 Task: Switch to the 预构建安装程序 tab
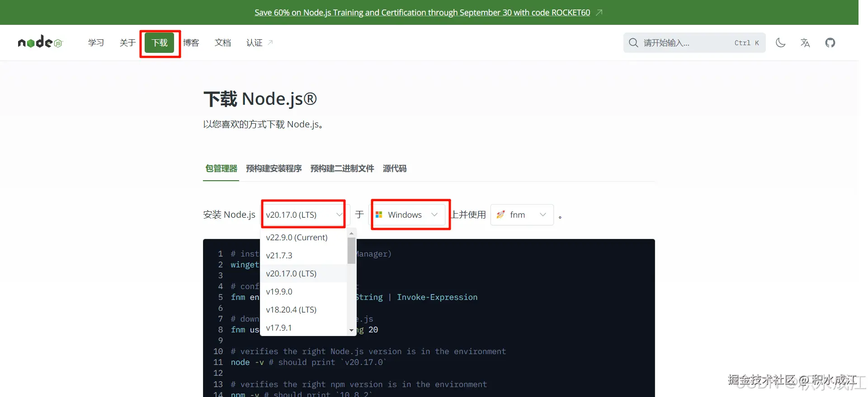[x=274, y=168]
